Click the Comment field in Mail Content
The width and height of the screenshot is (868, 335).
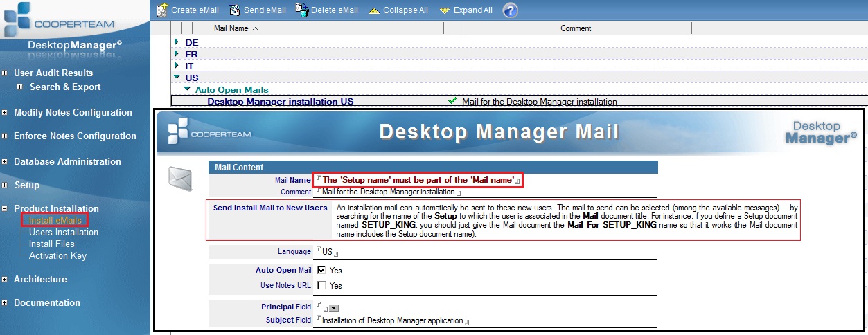point(486,192)
